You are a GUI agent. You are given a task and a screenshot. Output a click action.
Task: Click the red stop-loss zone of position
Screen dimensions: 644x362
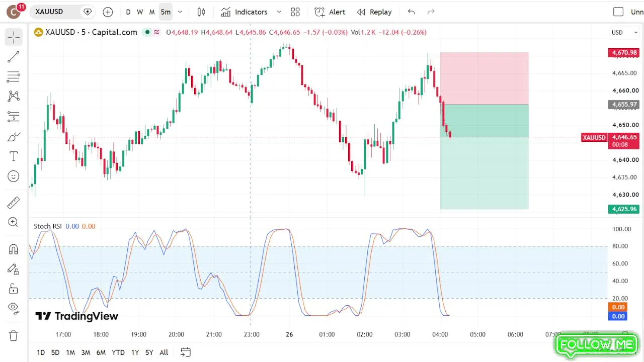click(x=484, y=78)
